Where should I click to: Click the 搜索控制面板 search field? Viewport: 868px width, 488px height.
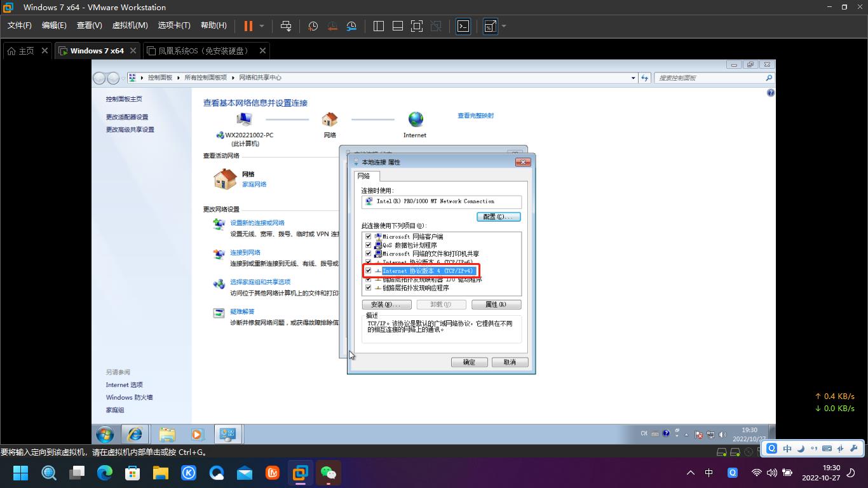click(x=712, y=78)
